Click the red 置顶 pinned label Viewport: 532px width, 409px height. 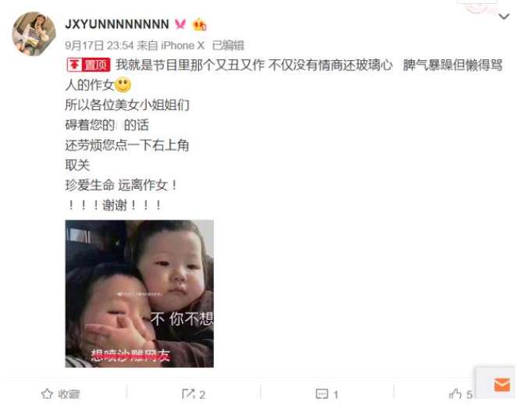coord(88,65)
